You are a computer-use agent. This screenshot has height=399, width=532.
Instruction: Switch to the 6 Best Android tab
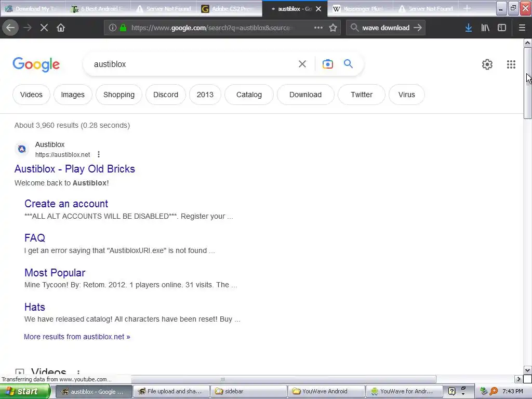click(x=99, y=8)
